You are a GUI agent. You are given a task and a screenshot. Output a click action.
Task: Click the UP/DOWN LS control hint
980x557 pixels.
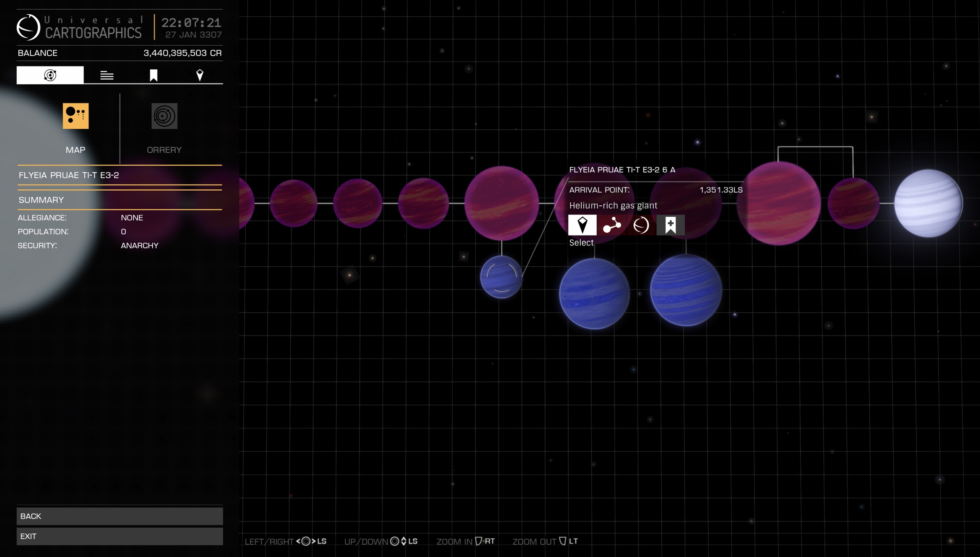click(x=381, y=541)
